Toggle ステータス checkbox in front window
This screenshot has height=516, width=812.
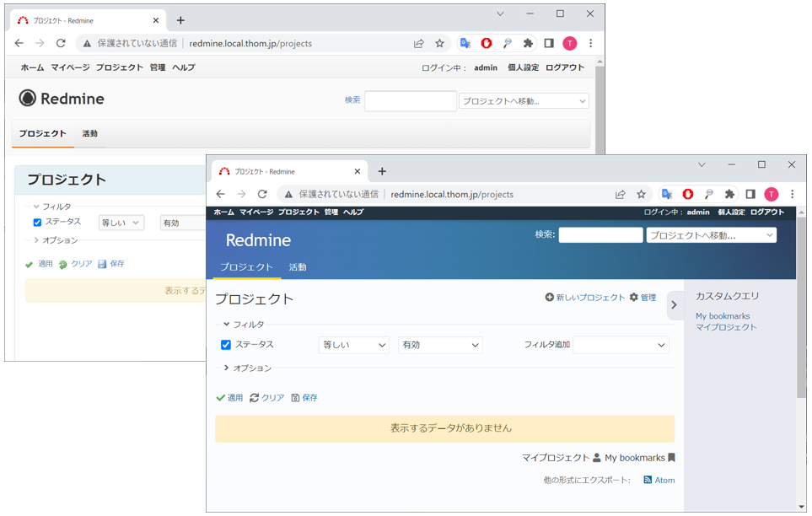(x=226, y=345)
